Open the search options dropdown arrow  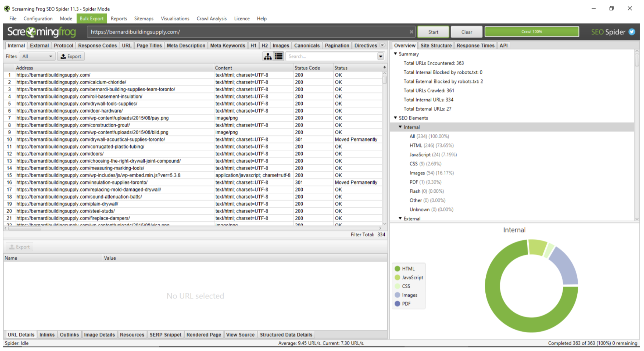380,56
